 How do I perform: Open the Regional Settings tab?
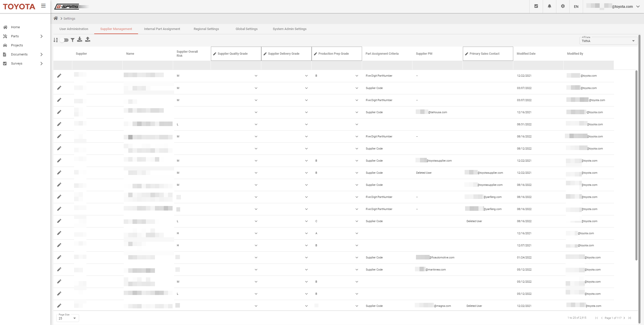[206, 29]
